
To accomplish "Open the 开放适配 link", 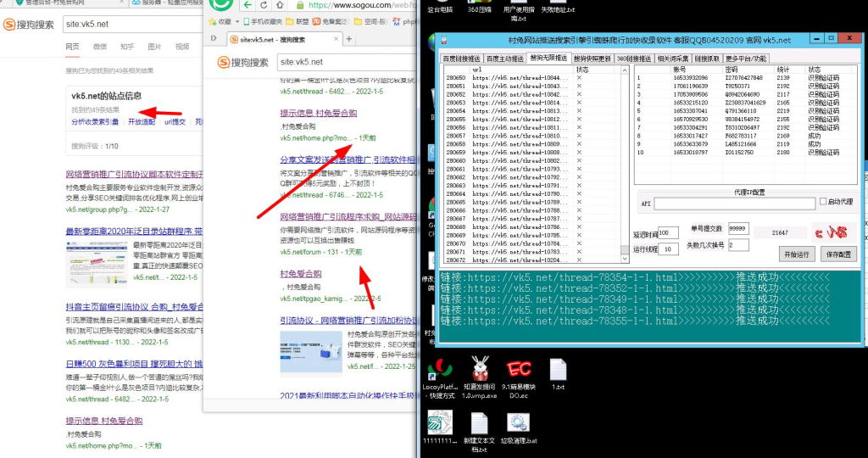I will 142,122.
